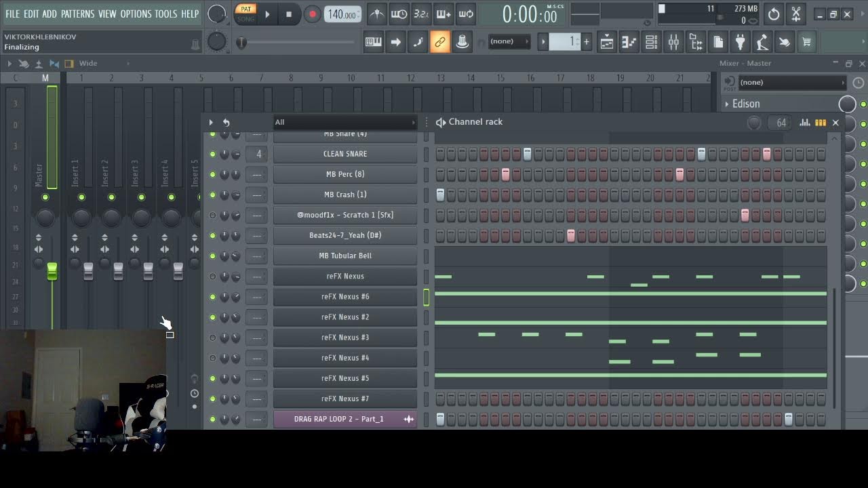The height and width of the screenshot is (488, 868).
Task: Toggle overdub blend recording
Action: (443, 14)
